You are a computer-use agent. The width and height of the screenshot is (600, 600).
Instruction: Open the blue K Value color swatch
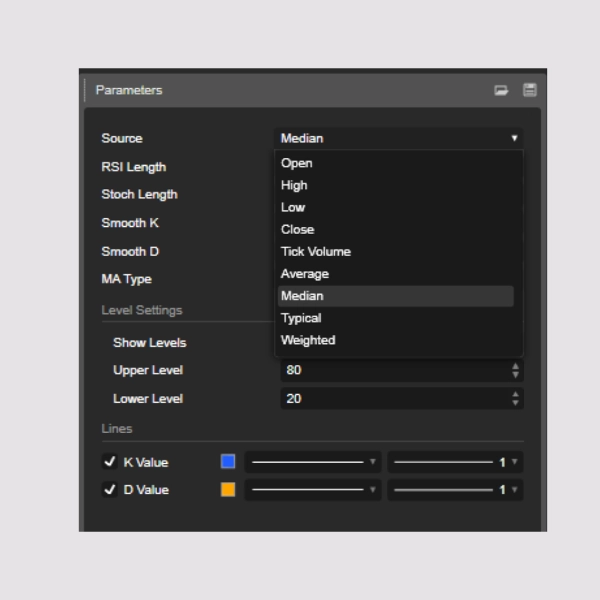coord(228,462)
